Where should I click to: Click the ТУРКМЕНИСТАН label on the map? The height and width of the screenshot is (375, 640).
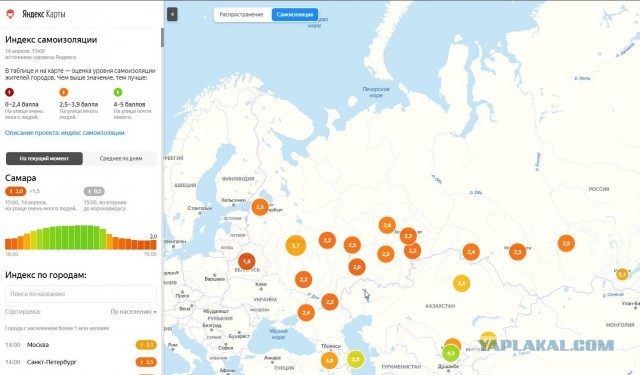click(401, 367)
